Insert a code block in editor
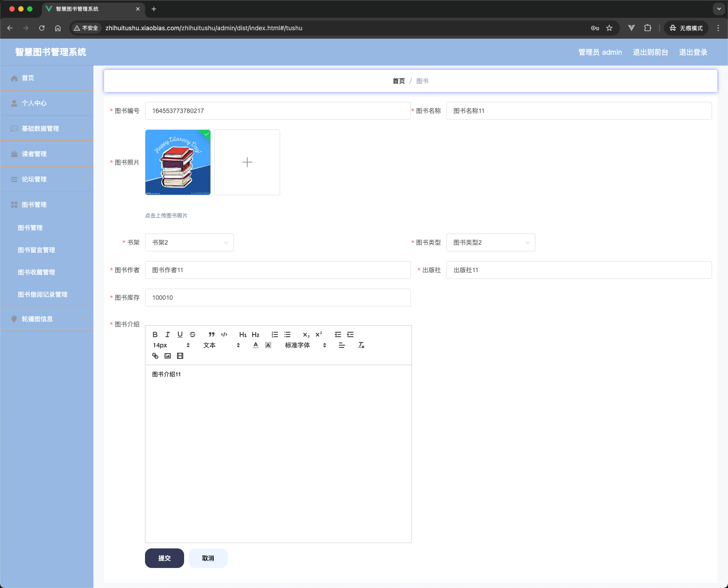The height and width of the screenshot is (588, 728). 224,334
